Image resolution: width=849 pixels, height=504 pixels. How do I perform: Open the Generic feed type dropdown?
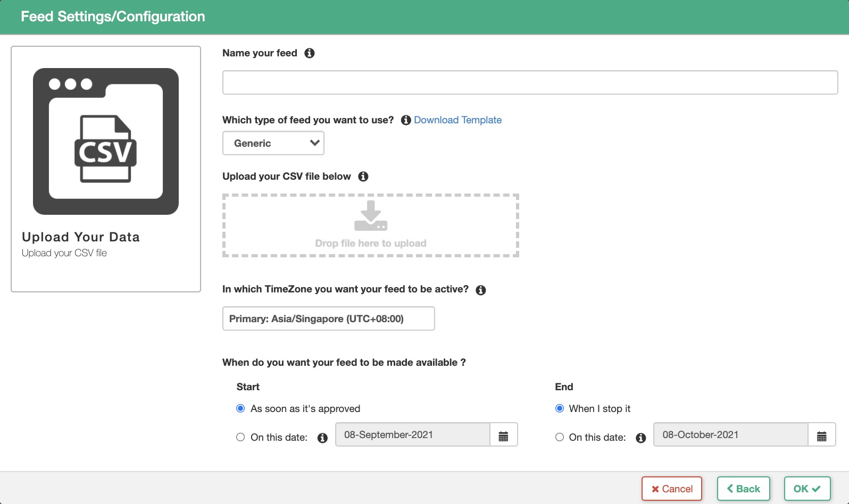click(273, 143)
